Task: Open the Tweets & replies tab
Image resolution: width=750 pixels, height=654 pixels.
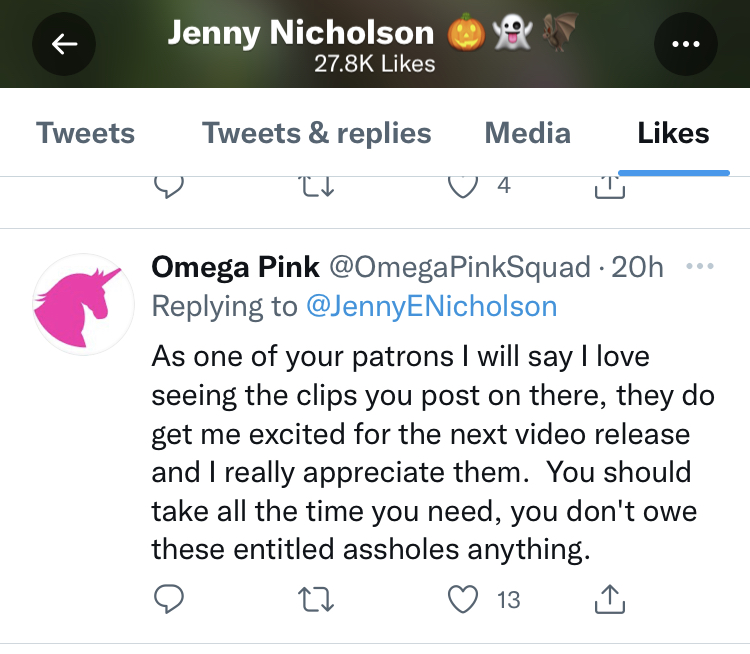Action: [317, 133]
